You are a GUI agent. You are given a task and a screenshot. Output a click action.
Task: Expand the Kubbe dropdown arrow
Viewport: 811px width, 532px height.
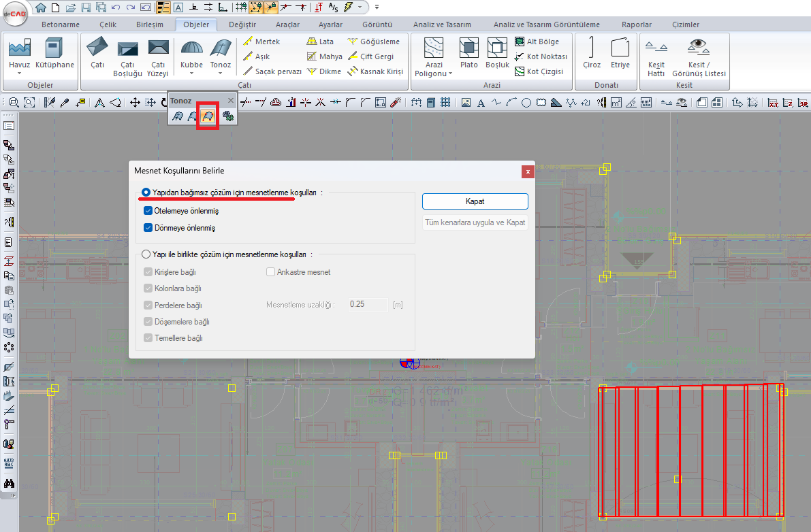191,73
